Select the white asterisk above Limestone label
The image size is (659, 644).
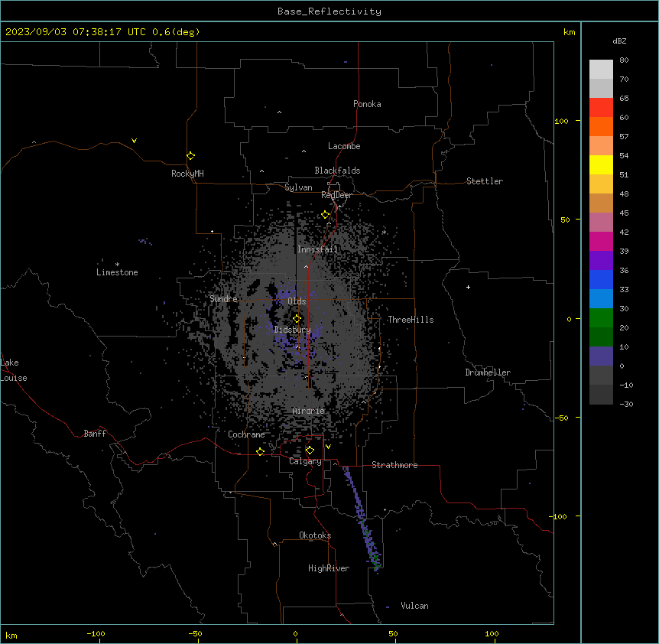pyautogui.click(x=117, y=265)
